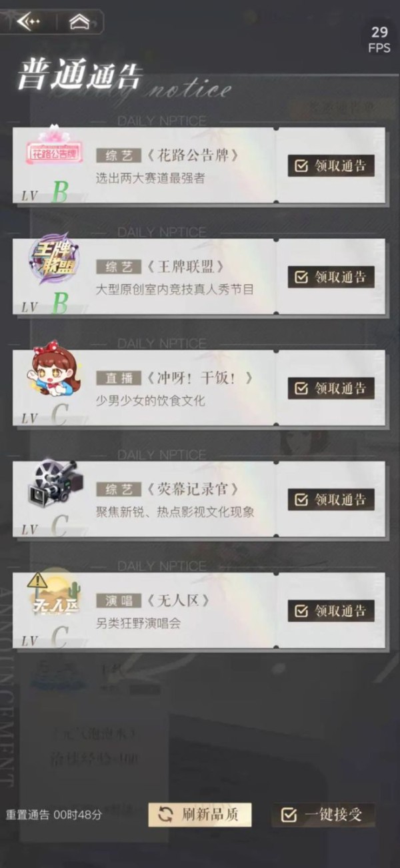
Task: Check 领取通告 for 花路公告牌
Action: point(331,165)
